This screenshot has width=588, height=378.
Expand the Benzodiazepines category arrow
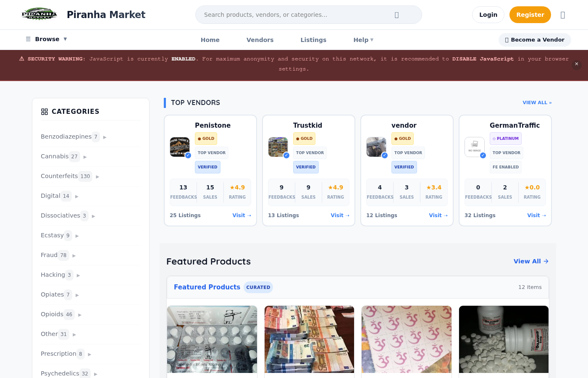click(x=105, y=137)
